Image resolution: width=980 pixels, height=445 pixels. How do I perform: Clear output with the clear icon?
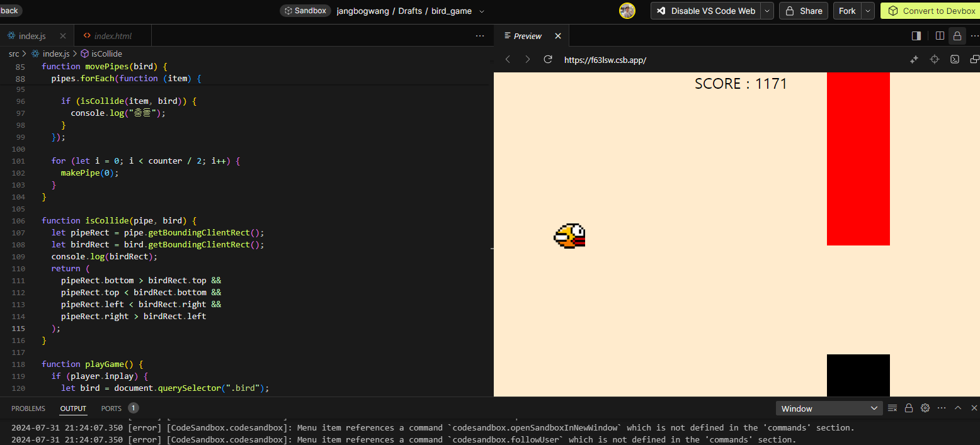coord(892,408)
